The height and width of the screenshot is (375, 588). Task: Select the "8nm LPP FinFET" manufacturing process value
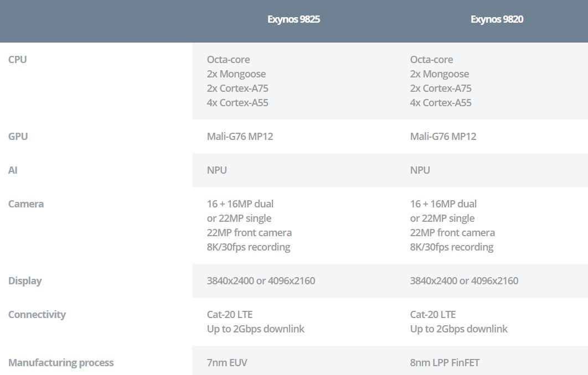click(445, 363)
